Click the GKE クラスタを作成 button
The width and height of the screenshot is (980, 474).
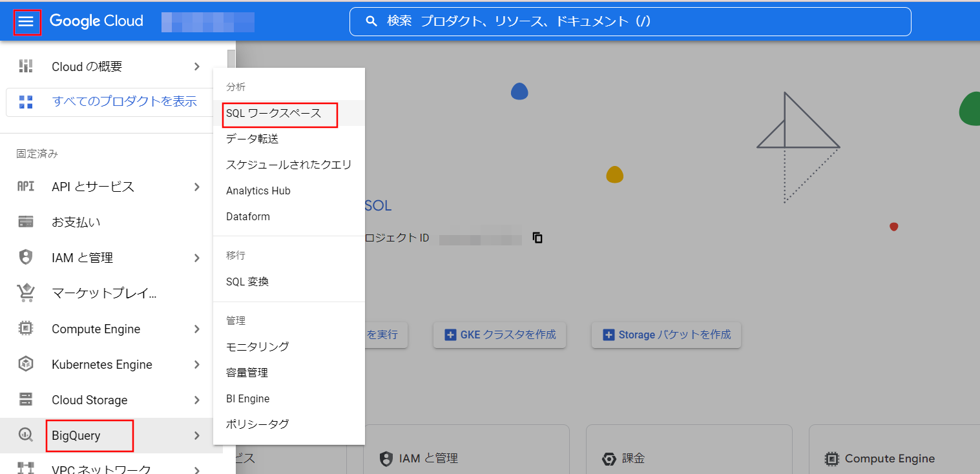point(499,335)
